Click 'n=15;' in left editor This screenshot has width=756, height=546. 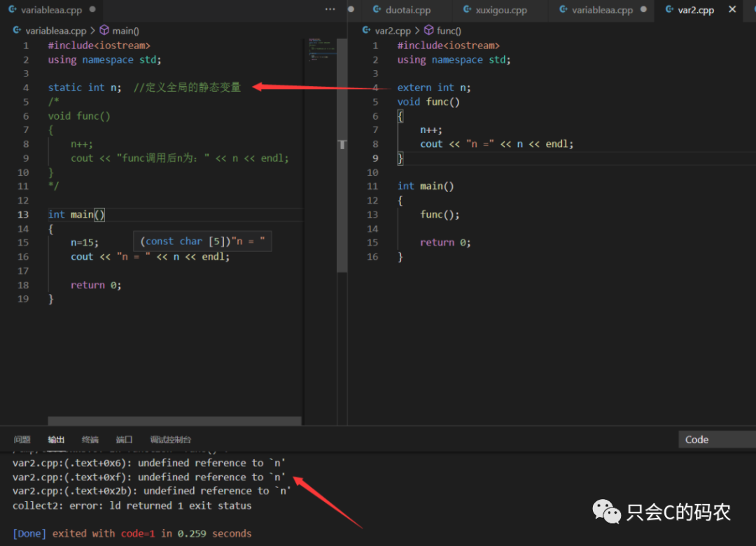(x=85, y=243)
